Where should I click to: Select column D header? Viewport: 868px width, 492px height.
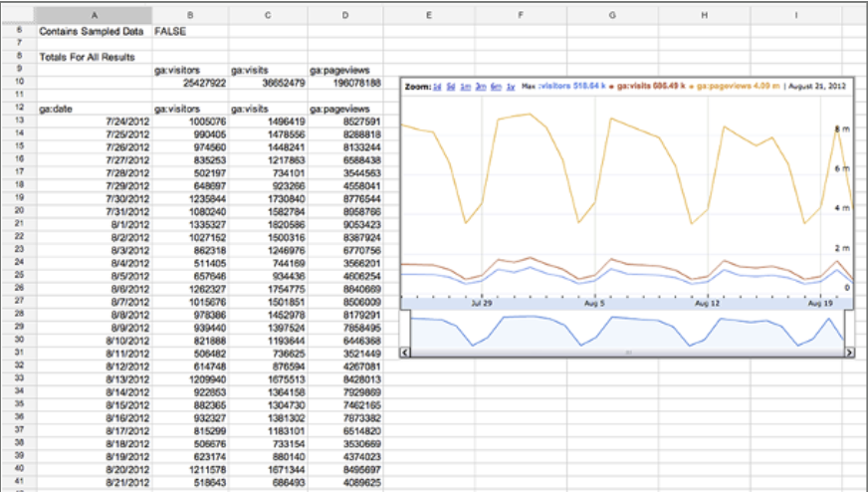pos(345,16)
